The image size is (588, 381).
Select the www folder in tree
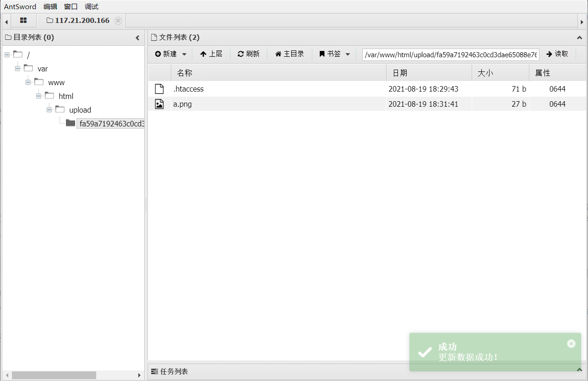point(56,82)
